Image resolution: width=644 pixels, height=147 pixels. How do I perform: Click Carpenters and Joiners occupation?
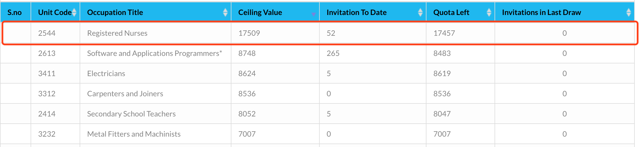[x=125, y=94]
